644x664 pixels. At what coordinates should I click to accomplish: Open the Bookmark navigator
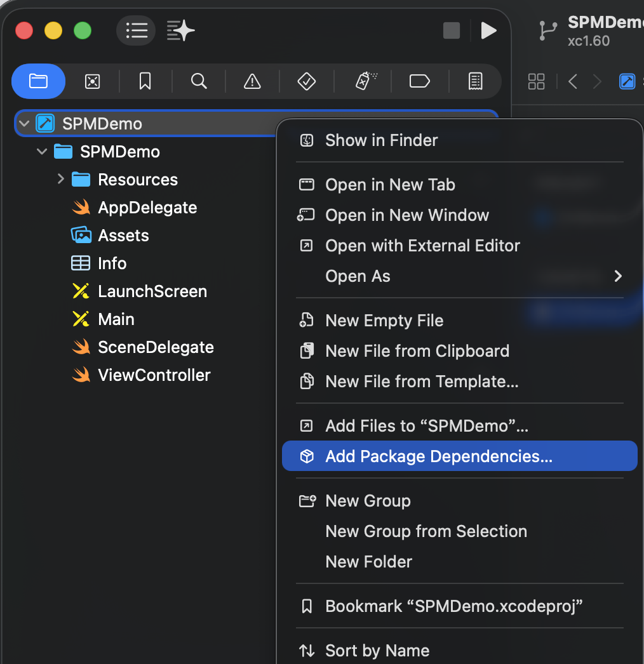(145, 81)
